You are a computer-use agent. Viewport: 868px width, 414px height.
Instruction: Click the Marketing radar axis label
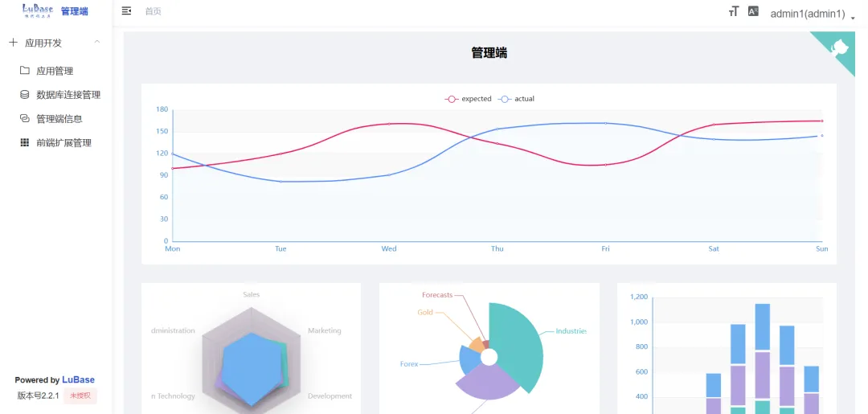click(x=325, y=330)
